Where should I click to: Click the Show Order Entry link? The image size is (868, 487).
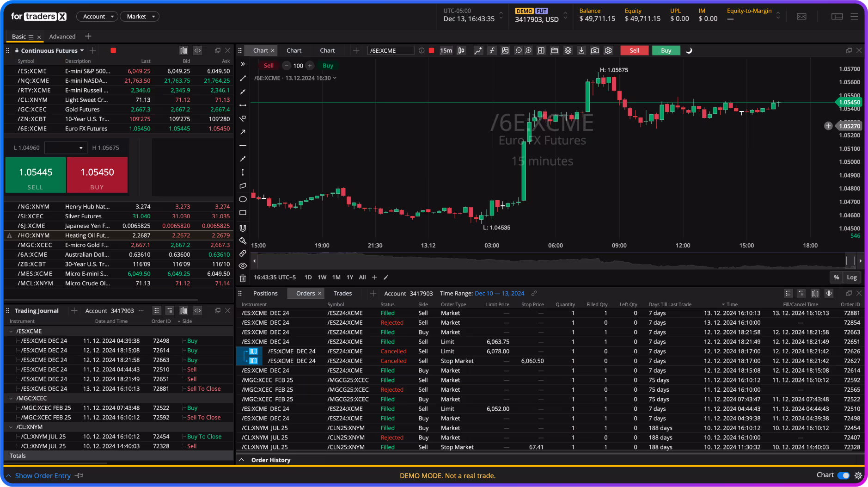click(x=43, y=475)
